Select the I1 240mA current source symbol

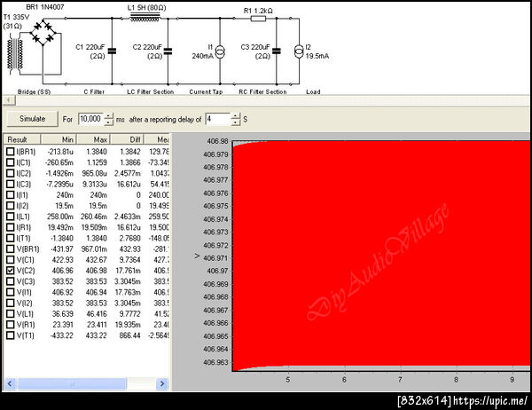pos(220,51)
